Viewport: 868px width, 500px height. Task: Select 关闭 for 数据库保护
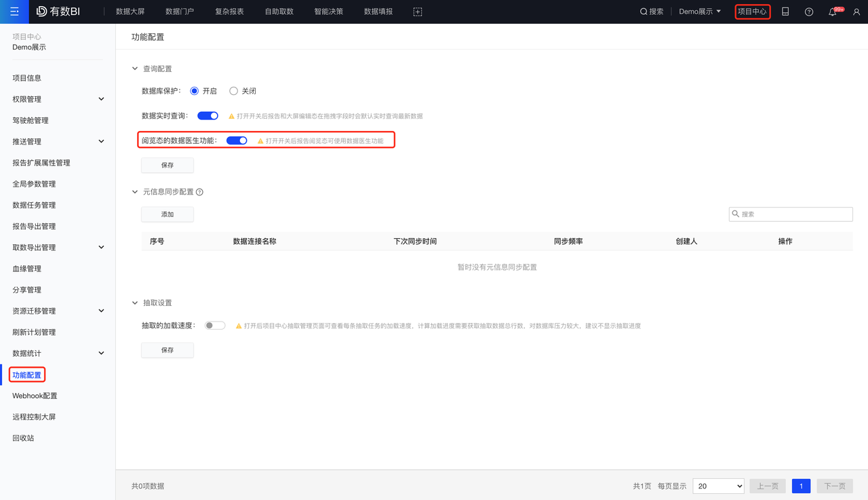coord(233,91)
